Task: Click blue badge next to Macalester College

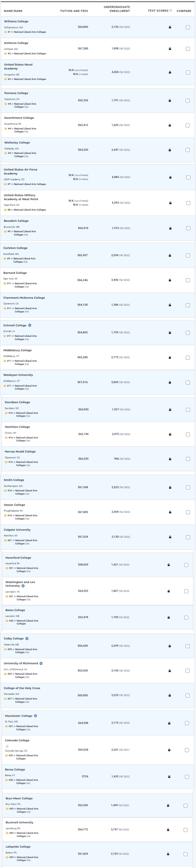Action: coord(35,716)
